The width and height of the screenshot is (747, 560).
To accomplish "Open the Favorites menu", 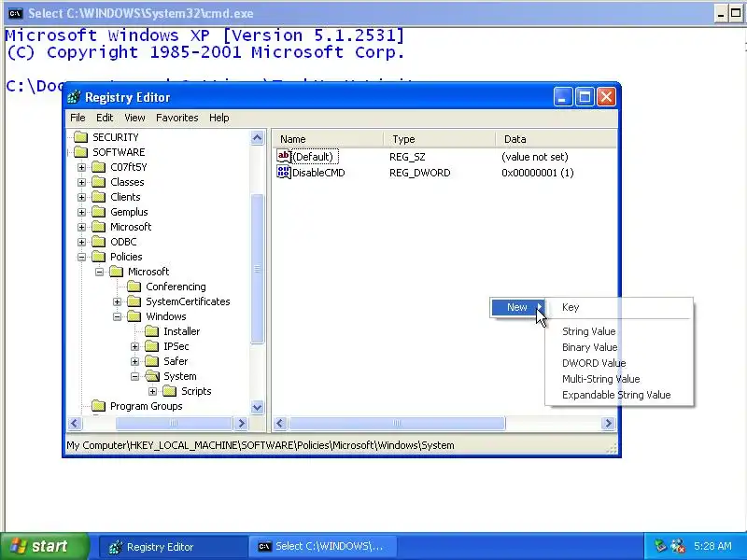I will [176, 118].
